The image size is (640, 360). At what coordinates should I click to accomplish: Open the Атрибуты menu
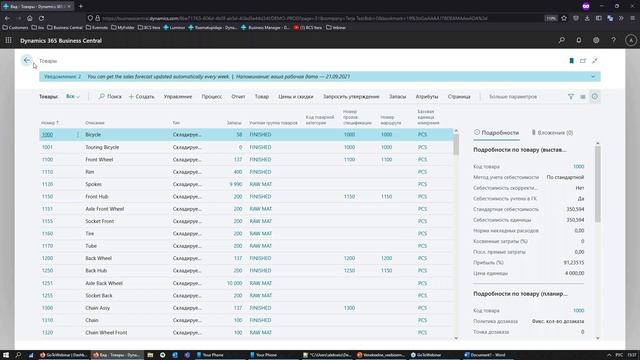(427, 97)
